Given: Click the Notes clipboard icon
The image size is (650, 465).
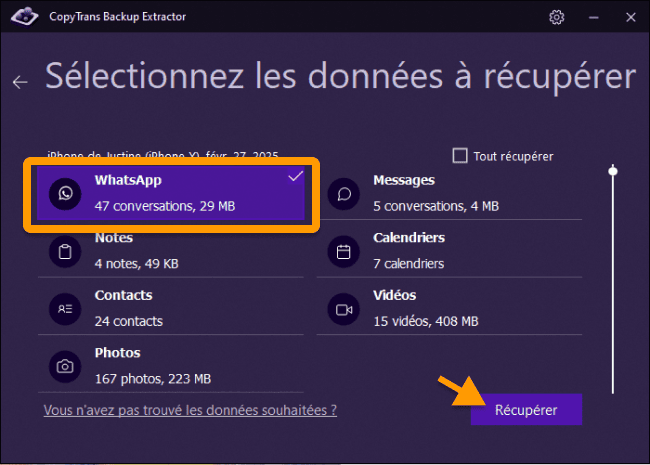Looking at the screenshot, I should click(65, 251).
